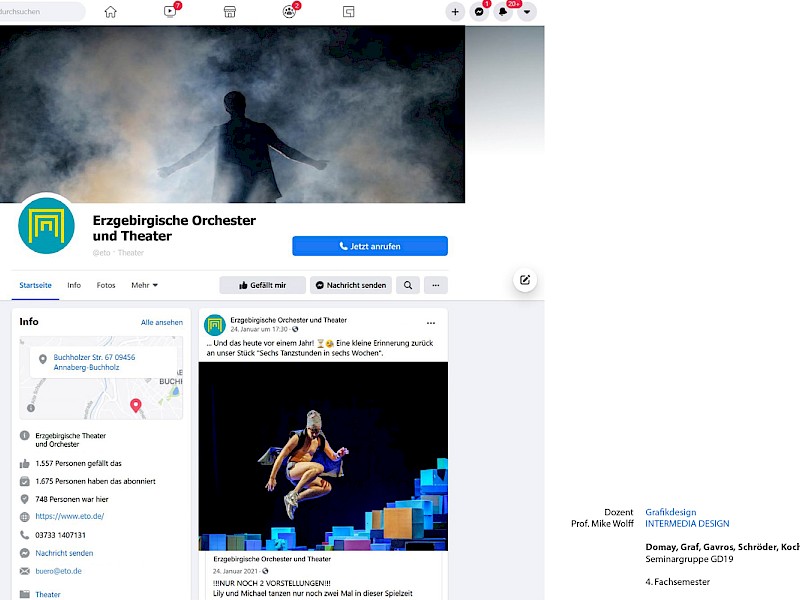The height and width of the screenshot is (600, 800).
Task: Click the Nachricht senden button
Action: [x=351, y=285]
